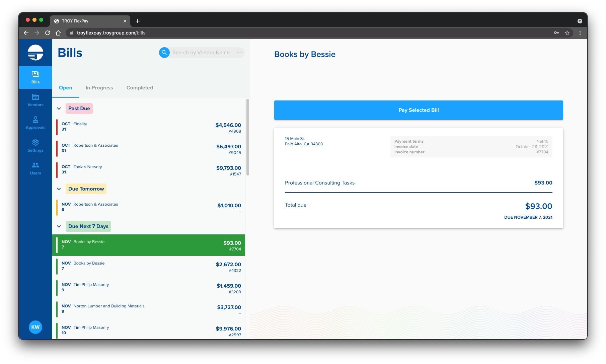Screen dimensions: 606x364
Task: Click the Bills page title
Action: coord(70,53)
